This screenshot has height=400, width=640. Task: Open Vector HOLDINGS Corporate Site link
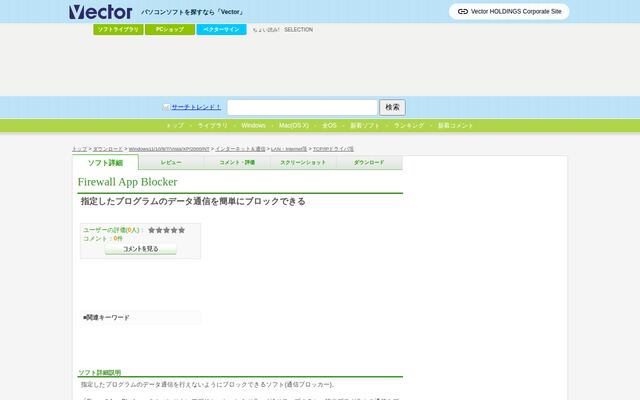[x=509, y=11]
